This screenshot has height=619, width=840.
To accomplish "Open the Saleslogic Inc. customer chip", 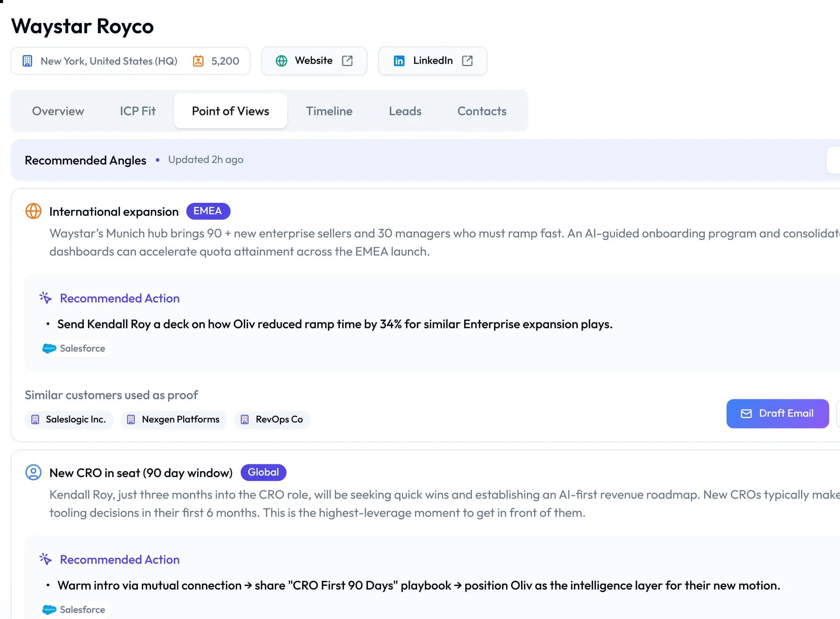I will point(69,419).
